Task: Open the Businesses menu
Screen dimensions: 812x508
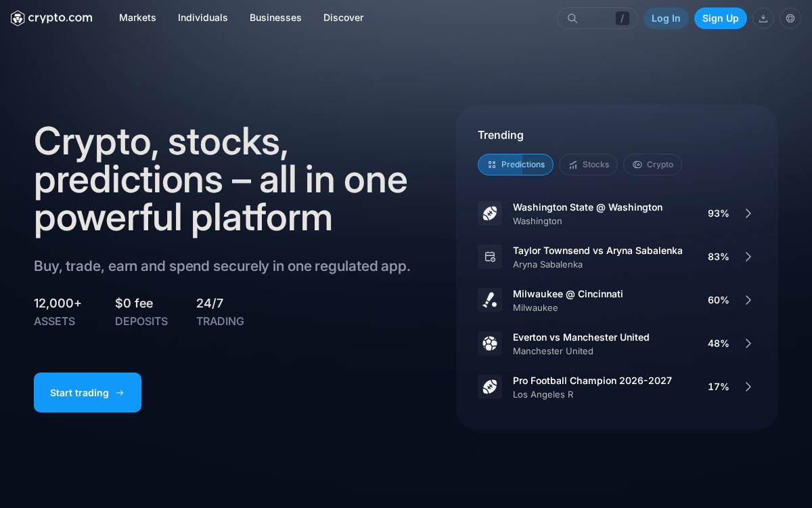Action: (275, 18)
